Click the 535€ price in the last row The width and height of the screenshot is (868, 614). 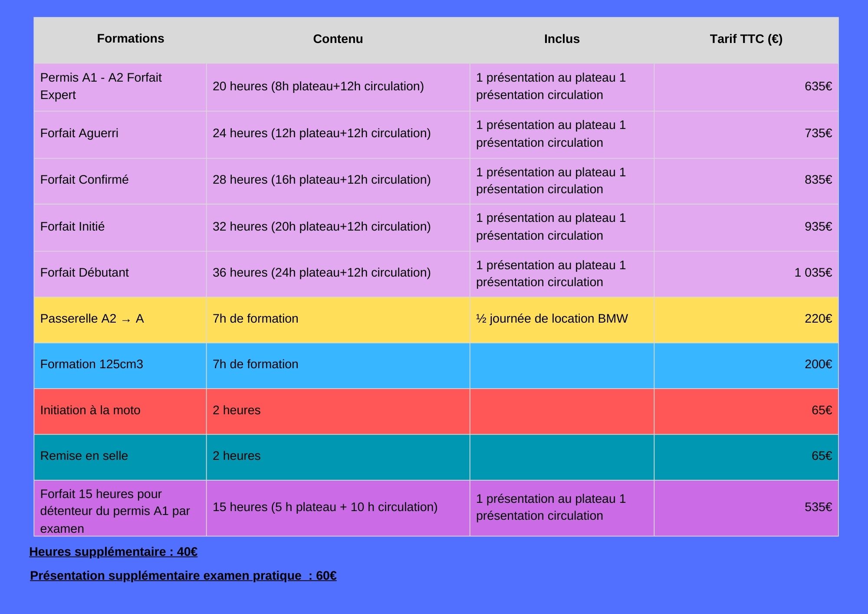click(x=818, y=507)
